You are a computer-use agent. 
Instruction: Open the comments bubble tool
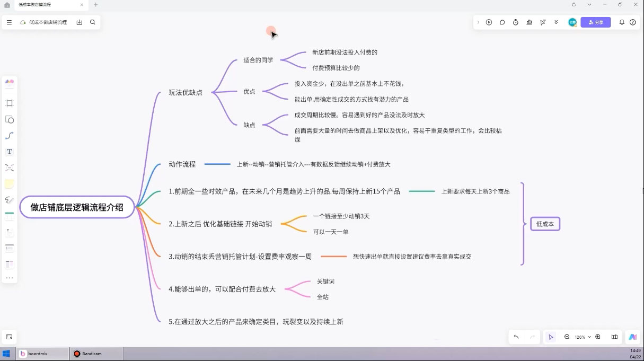(502, 22)
